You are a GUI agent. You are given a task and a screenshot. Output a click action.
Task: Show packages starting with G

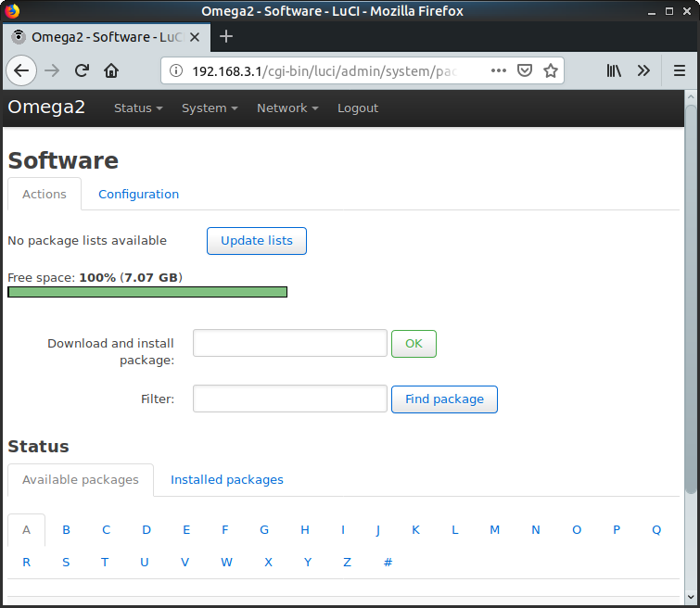[264, 530]
